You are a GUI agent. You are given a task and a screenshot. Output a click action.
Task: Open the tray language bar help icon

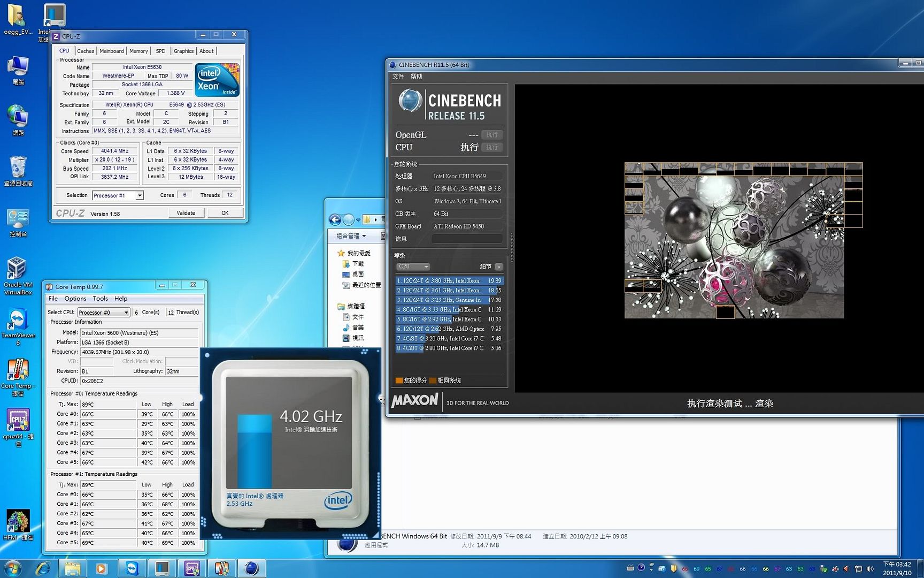coord(641,568)
